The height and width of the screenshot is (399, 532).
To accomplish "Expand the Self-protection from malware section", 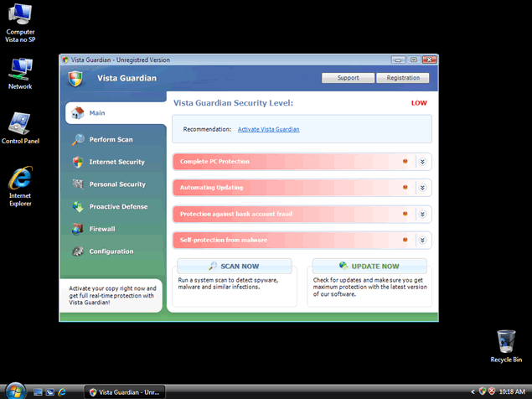I will coord(423,240).
